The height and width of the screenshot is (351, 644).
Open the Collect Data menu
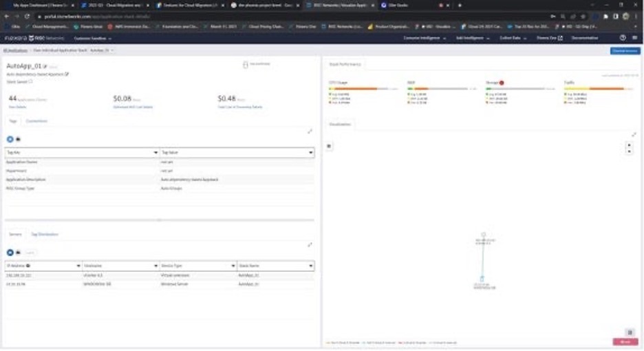click(511, 38)
